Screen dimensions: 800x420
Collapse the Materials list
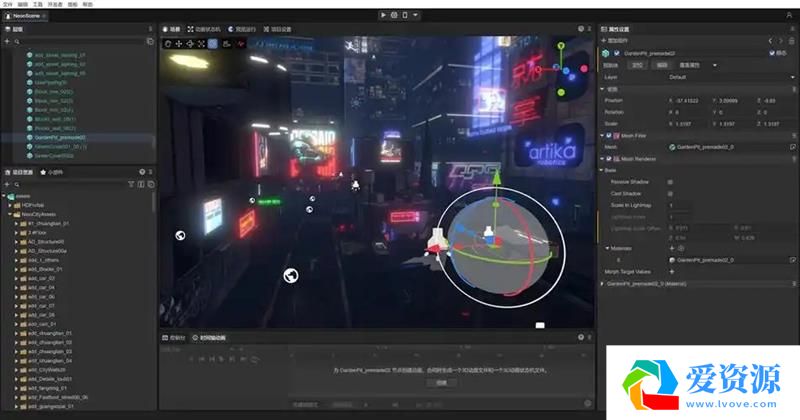[x=608, y=248]
